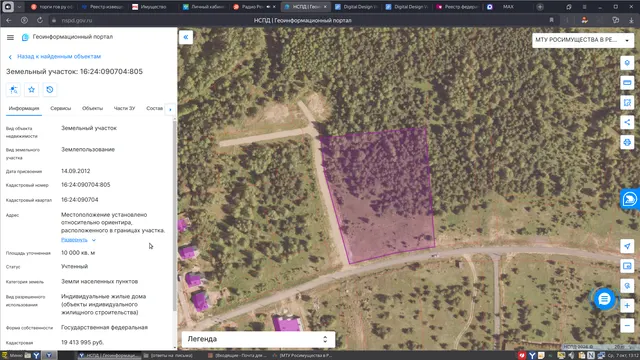The width and height of the screenshot is (640, 360).
Task: Click the nspd.gov.ru address bar
Action: click(x=77, y=20)
